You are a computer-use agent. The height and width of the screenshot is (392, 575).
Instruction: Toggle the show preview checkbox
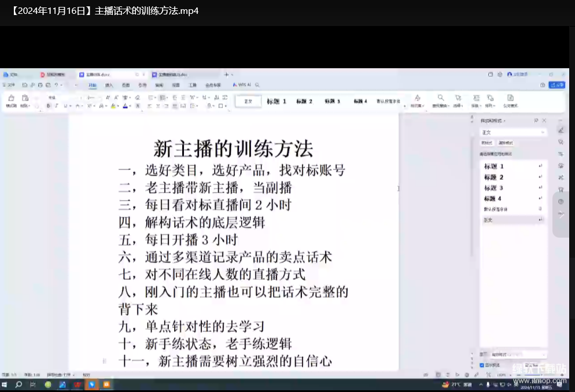coord(482,365)
